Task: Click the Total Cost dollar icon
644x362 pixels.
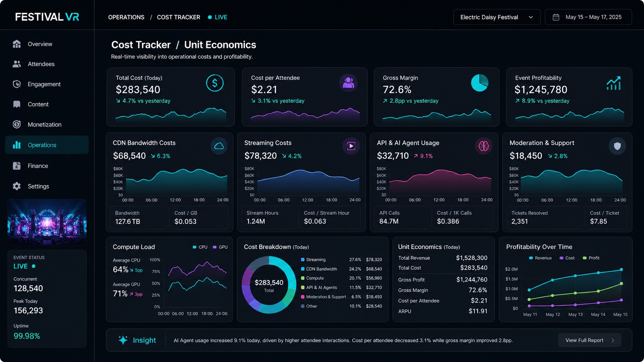Action: [215, 83]
